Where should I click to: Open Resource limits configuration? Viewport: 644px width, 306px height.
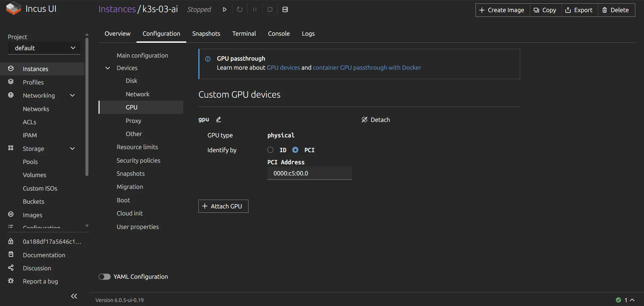tap(137, 147)
